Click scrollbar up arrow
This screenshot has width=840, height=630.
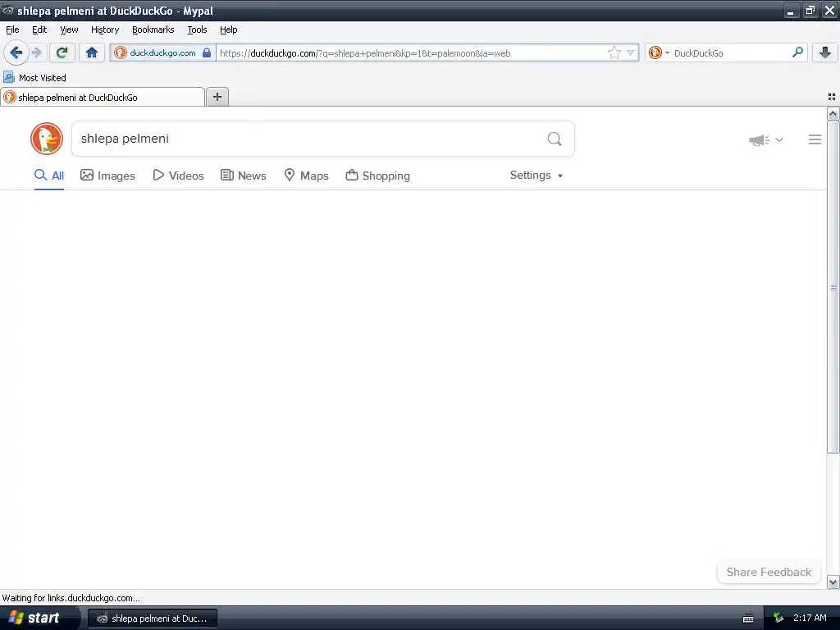point(833,113)
